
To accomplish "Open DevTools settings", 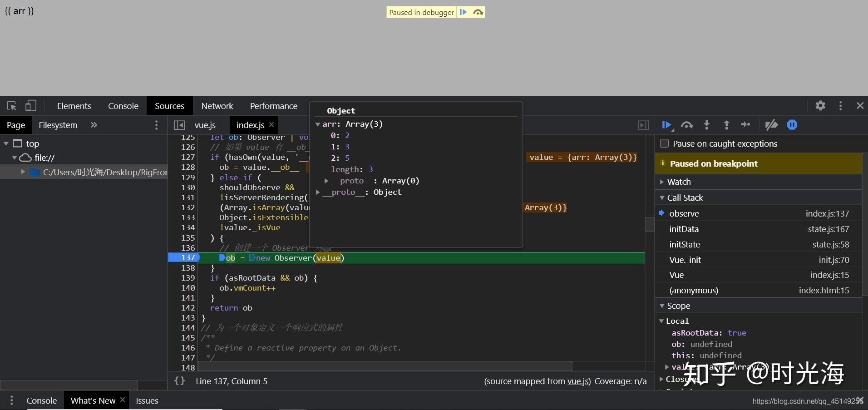I will (x=820, y=105).
